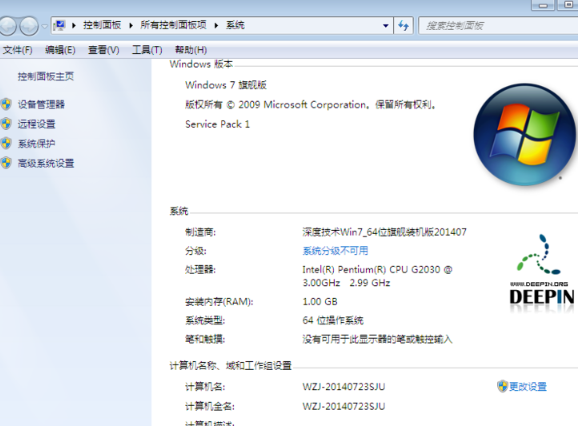The height and width of the screenshot is (429, 578).
Task: Click the 深度技术Win7_64位旗舰装机版201407 manufacturer value
Action: point(384,232)
